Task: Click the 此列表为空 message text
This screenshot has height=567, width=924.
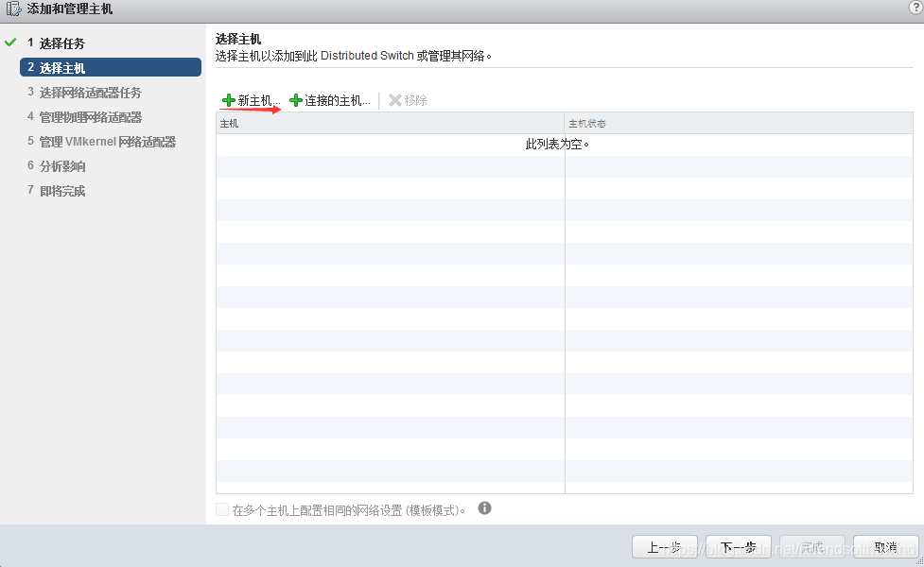Action: click(x=557, y=145)
